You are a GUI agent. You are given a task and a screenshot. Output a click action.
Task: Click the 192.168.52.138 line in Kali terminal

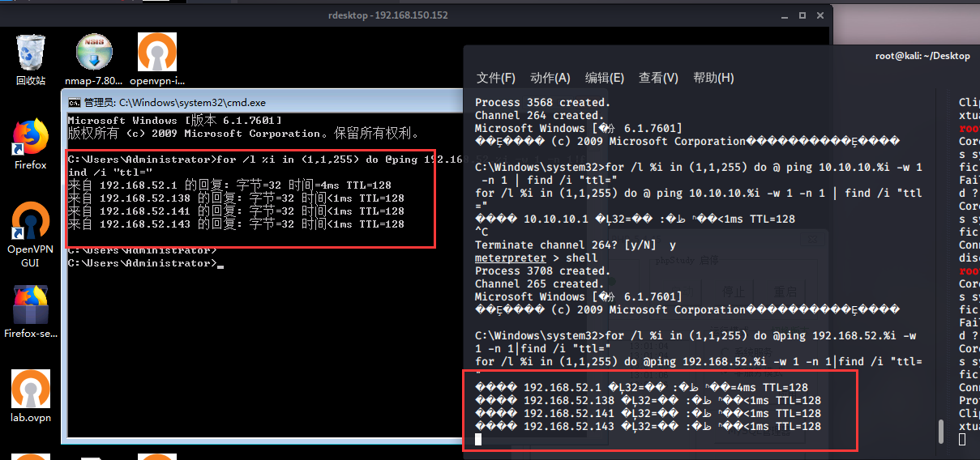(x=648, y=401)
